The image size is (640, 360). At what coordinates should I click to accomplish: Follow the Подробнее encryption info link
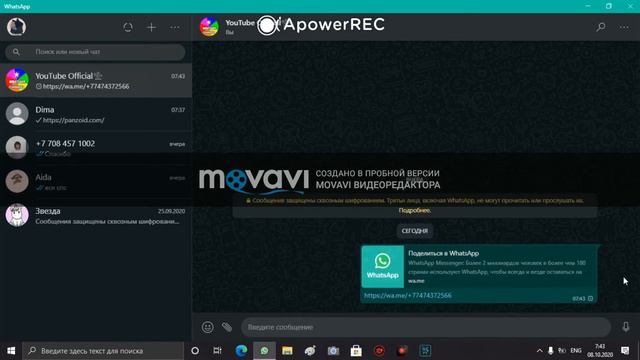pyautogui.click(x=415, y=210)
